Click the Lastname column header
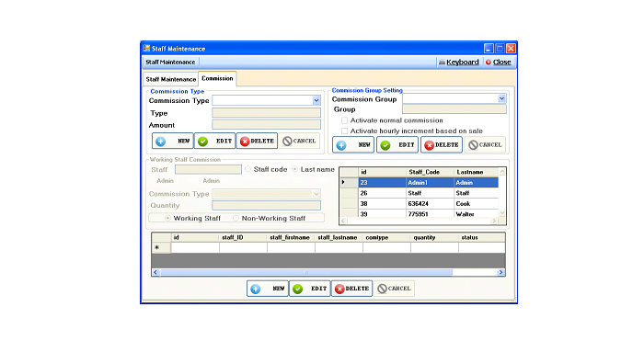 (476, 173)
